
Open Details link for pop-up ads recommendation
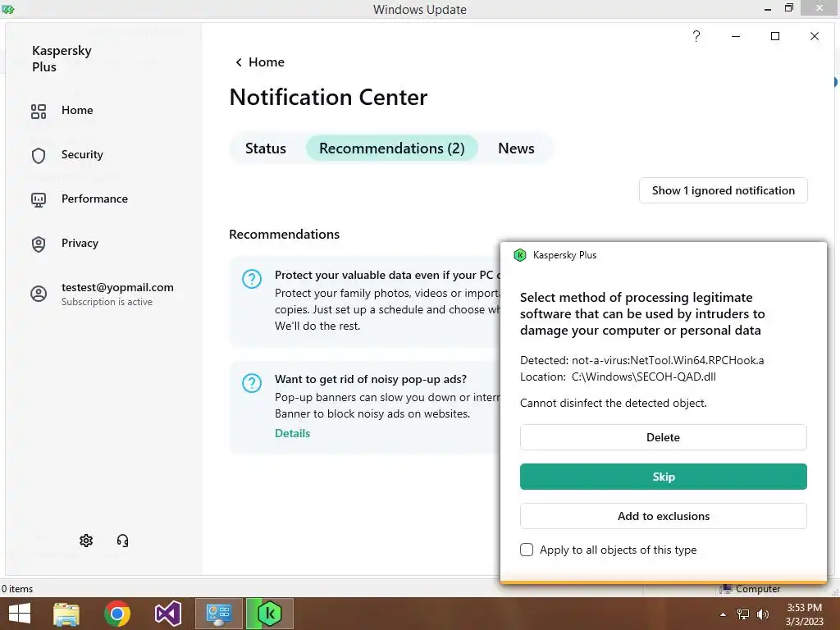pyautogui.click(x=293, y=433)
